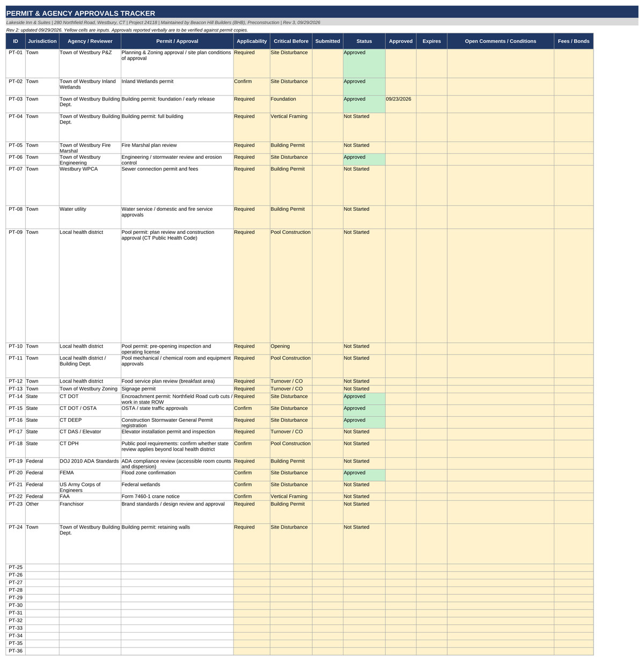Select 'Signage permit' cell

[177, 388]
